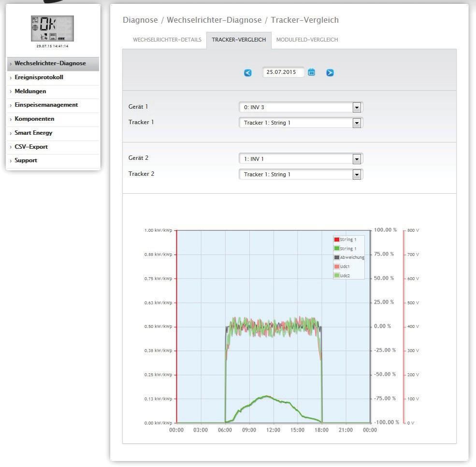Toggle Udc1 legend entry
Screen dimensions: 476x467
[x=342, y=267]
